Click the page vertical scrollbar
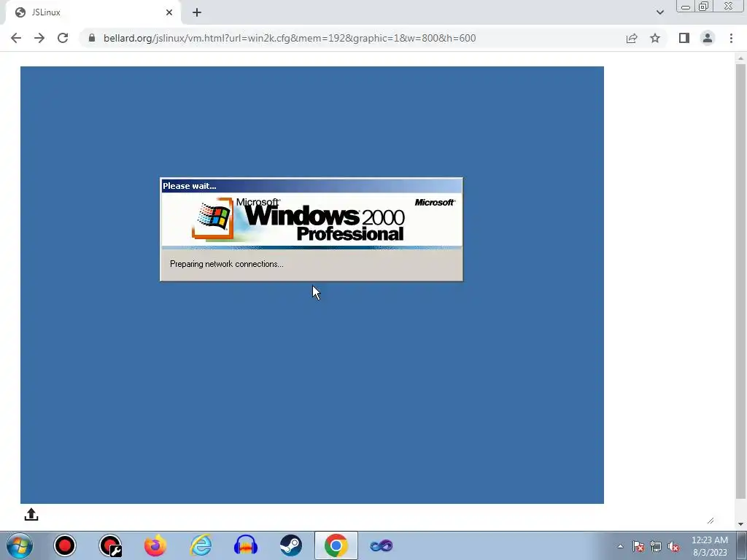Viewport: 747px width, 560px height. [x=740, y=281]
